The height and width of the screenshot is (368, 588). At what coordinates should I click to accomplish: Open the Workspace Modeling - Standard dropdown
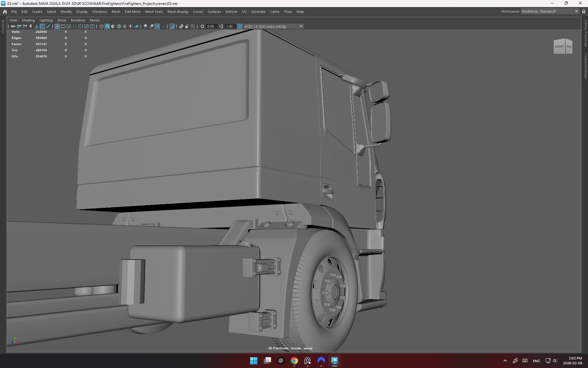pyautogui.click(x=576, y=11)
